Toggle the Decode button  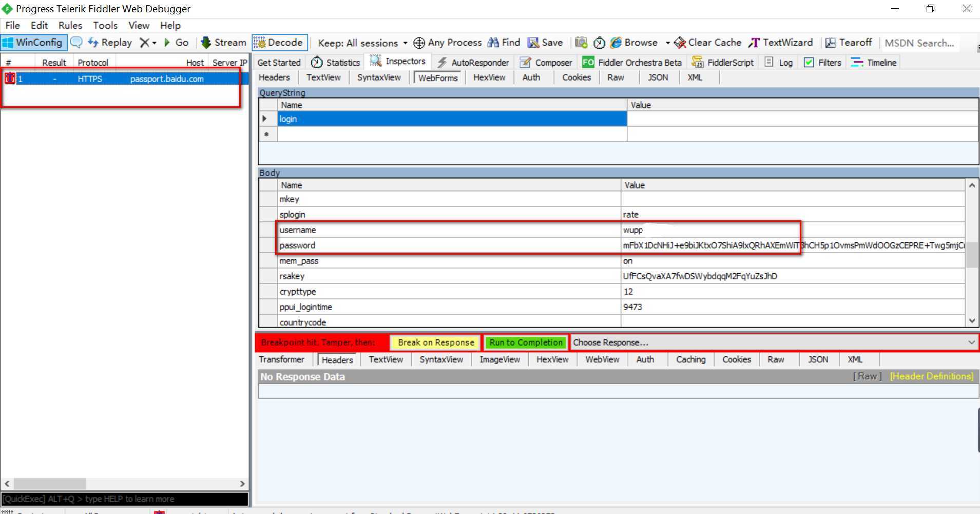279,43
